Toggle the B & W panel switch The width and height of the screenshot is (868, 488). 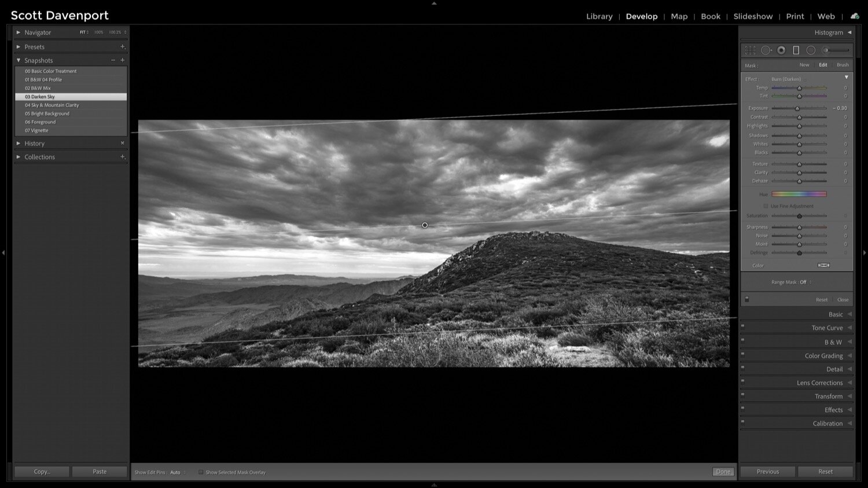pyautogui.click(x=742, y=340)
